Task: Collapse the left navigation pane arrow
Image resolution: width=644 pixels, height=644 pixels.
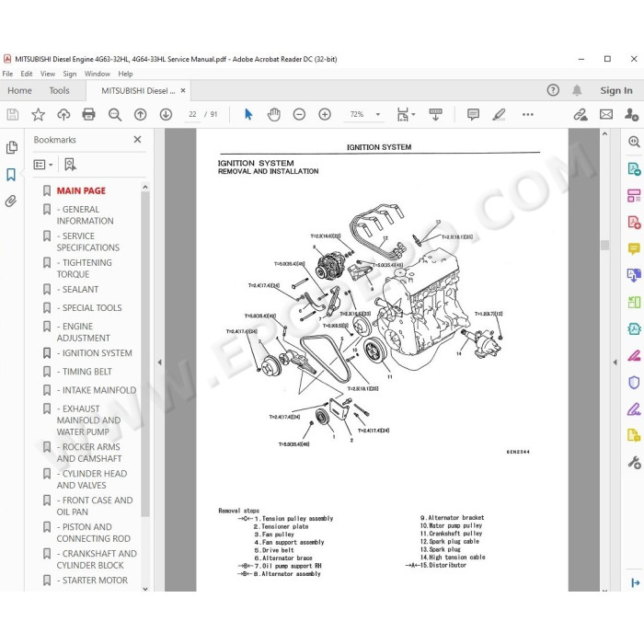Action: coord(159,362)
